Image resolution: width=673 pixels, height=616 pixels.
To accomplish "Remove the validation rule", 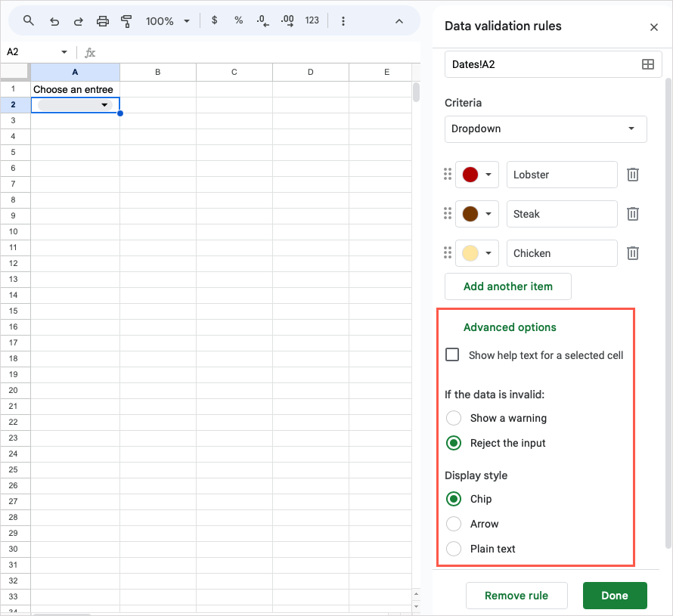I will 516,596.
